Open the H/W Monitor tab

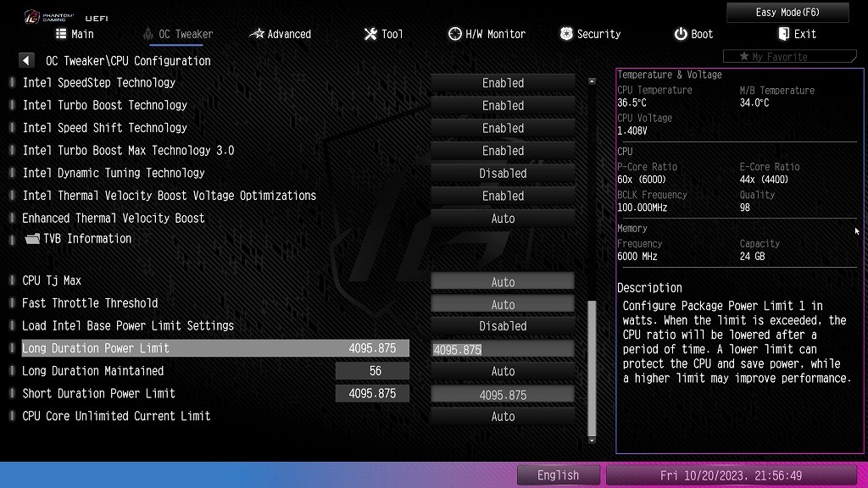pyautogui.click(x=487, y=34)
